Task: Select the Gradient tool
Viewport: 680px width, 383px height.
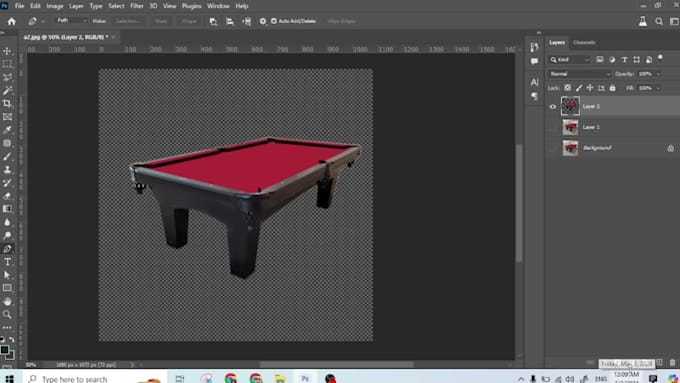Action: [x=7, y=209]
